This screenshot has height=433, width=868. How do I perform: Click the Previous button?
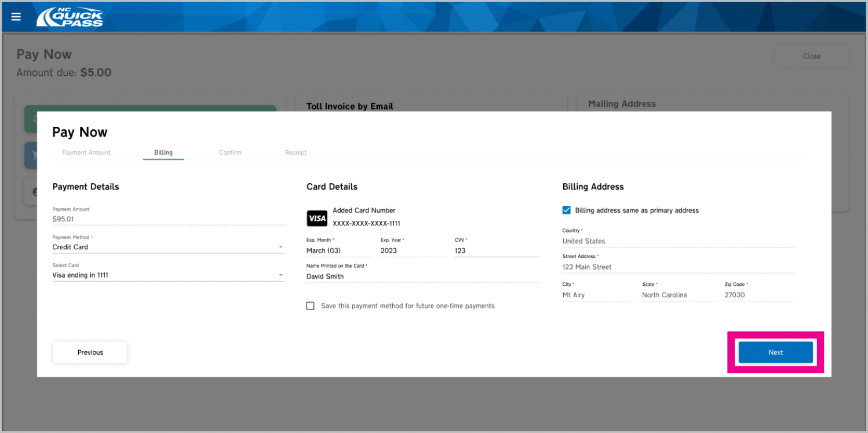point(90,352)
